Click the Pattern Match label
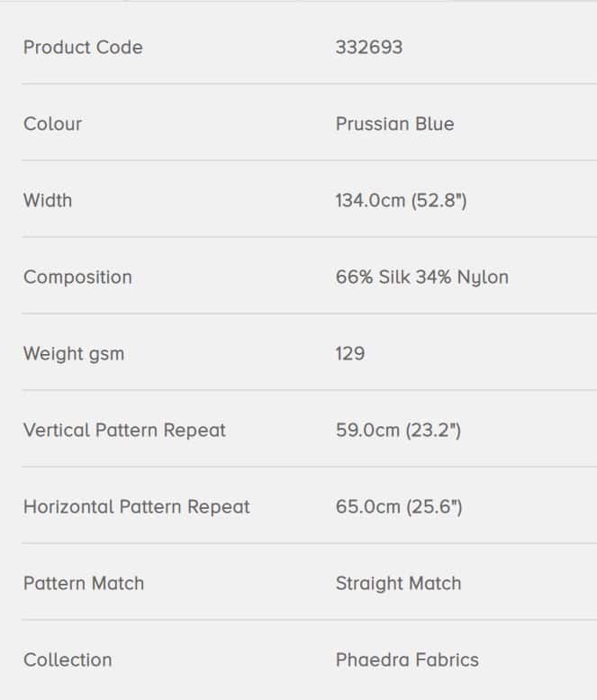Screen dimensions: 597x700 (x=84, y=584)
